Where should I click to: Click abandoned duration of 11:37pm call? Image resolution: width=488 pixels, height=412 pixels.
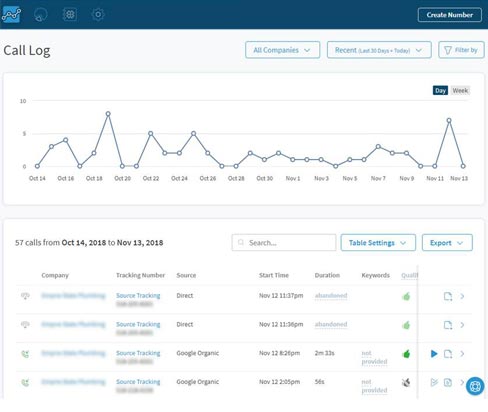tap(331, 296)
